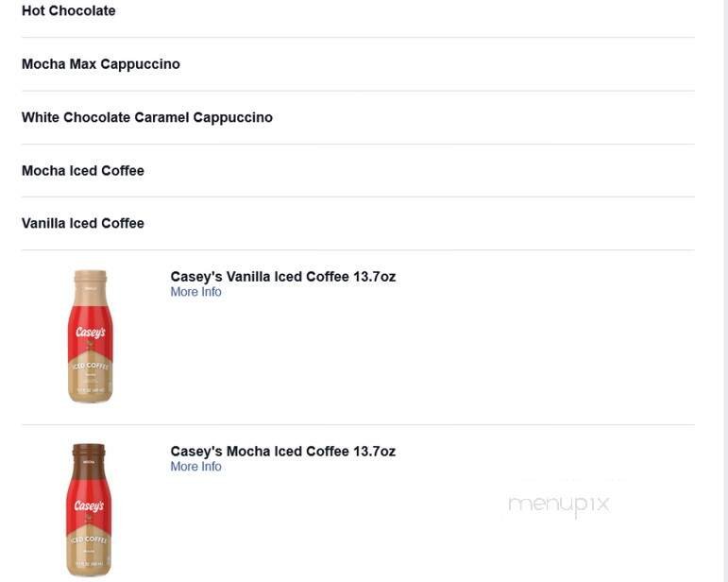Viewport: 728px width, 582px height.
Task: Click the tan cap of the vanilla bottle
Action: [90, 277]
